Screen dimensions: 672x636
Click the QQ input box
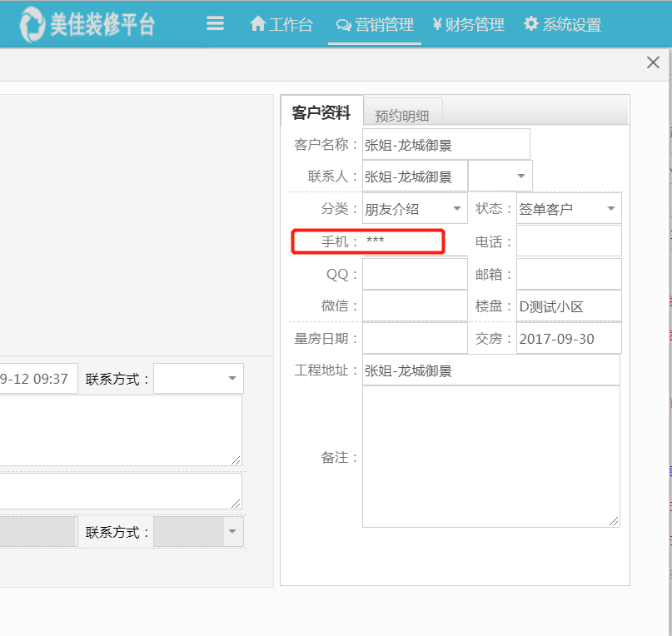414,273
